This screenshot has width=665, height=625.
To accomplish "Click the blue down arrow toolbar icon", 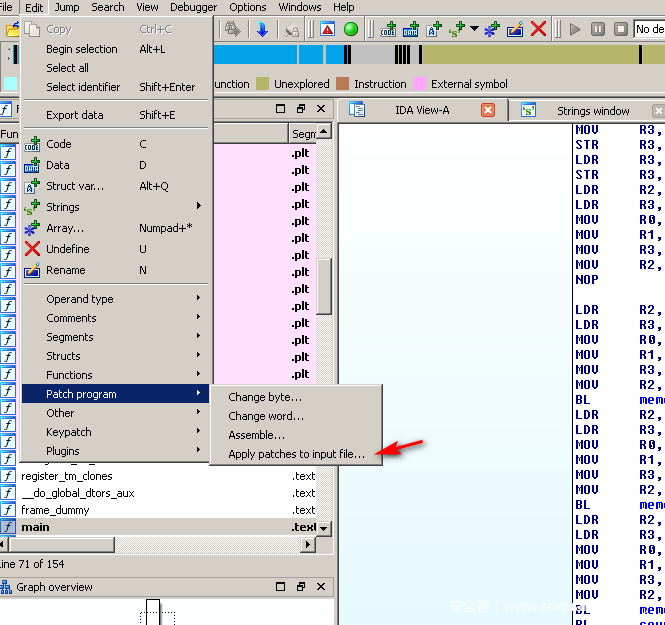I will pos(262,29).
